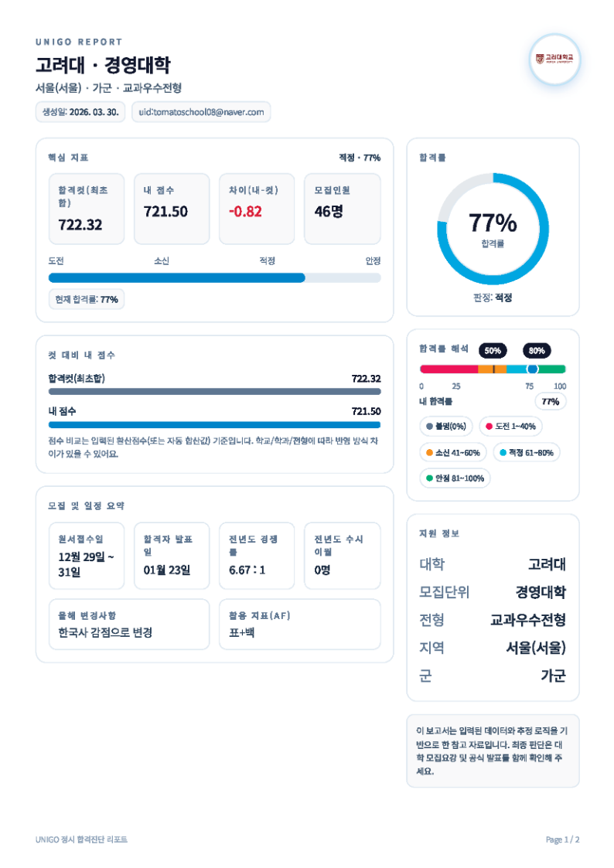Viewport: 614px width, 868px height.
Task: Click the 80% marker bubble
Action: [x=537, y=350]
